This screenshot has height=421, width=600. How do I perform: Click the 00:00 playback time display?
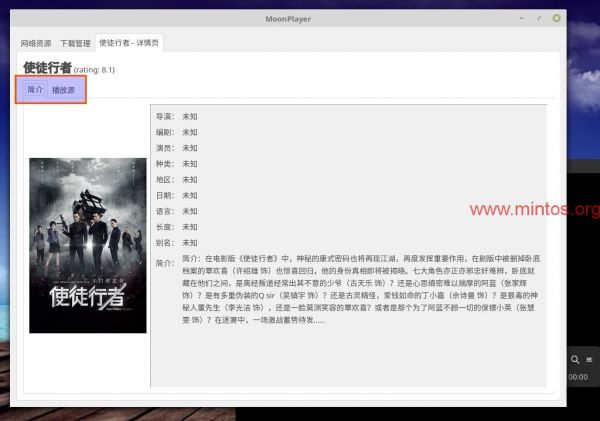(x=578, y=377)
